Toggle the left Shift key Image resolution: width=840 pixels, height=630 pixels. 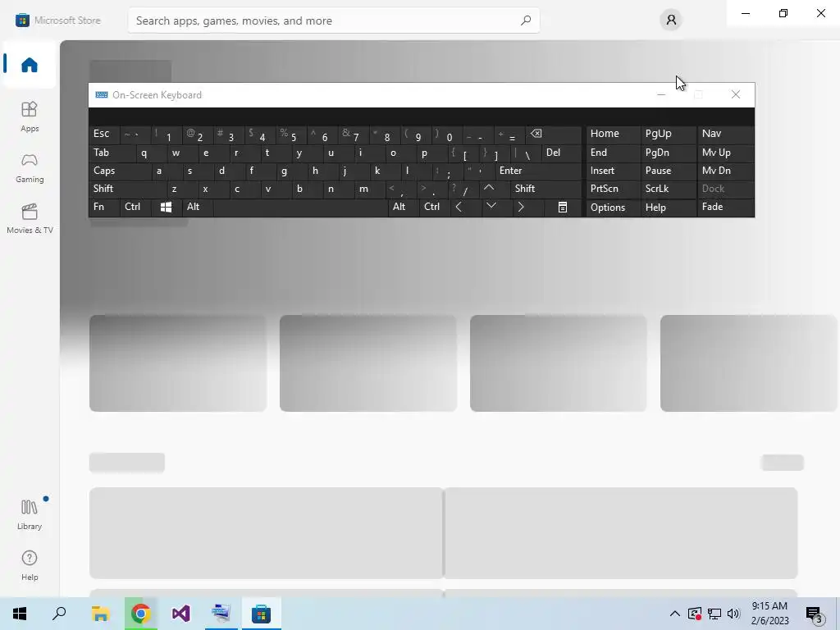tap(127, 189)
